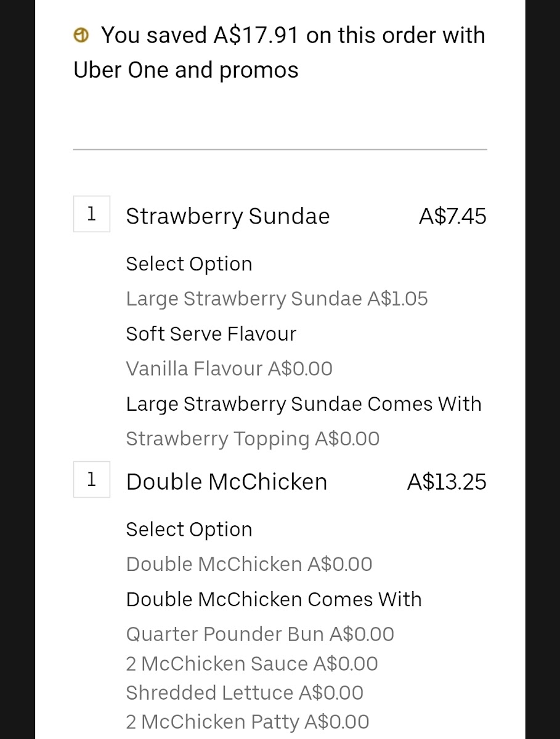560x739 pixels.
Task: Tap the Shredded Lettuce A$0.00 line
Action: (245, 693)
